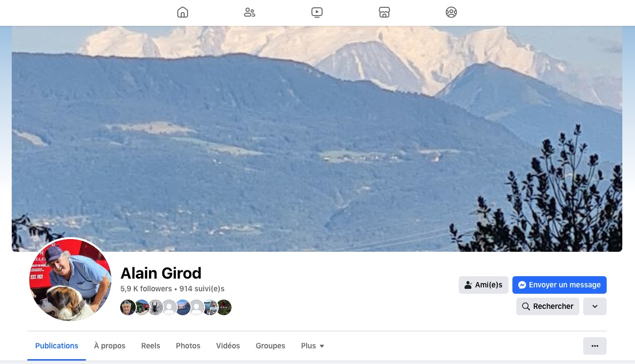Click the 914 suivi(e)s link

(x=202, y=289)
